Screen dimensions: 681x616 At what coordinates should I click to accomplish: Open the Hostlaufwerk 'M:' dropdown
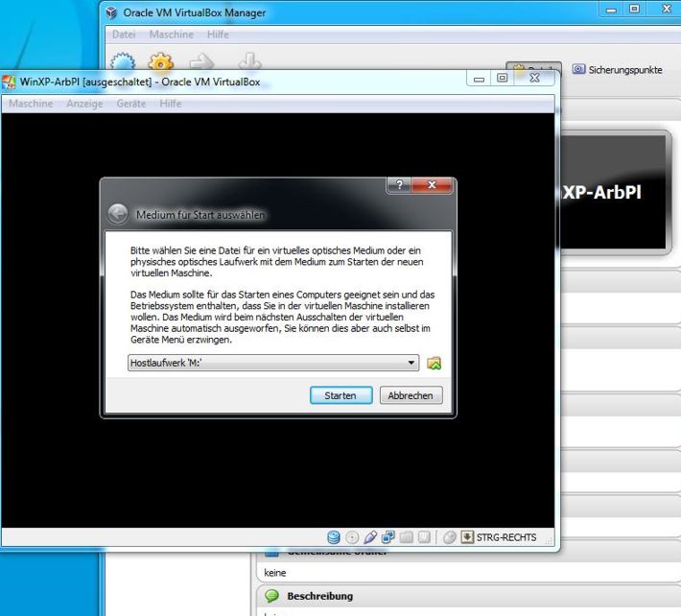click(x=273, y=363)
